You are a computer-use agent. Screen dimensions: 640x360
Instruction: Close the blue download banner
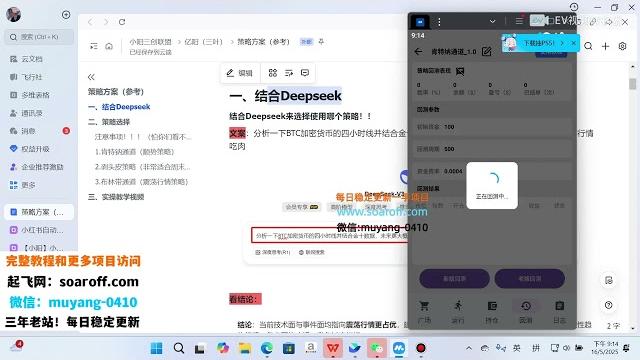tap(573, 43)
